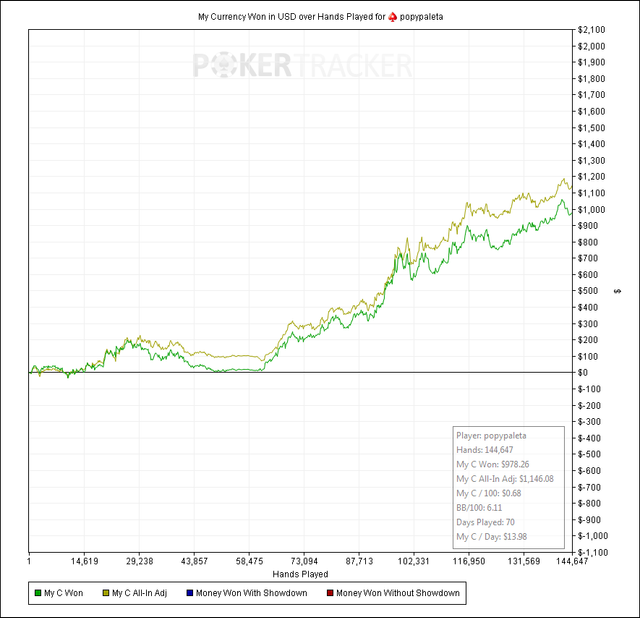Click the 43,857 x-axis tick label
This screenshot has width=640, height=618.
click(194, 561)
